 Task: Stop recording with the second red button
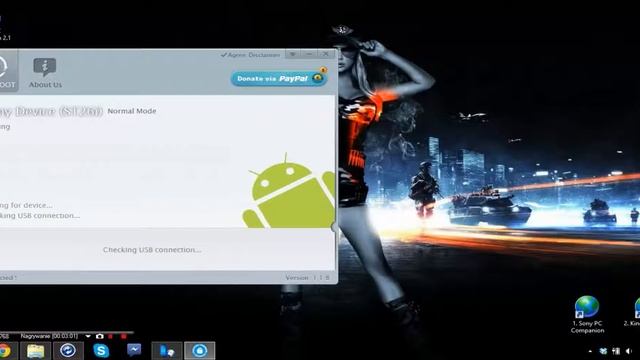click(123, 336)
